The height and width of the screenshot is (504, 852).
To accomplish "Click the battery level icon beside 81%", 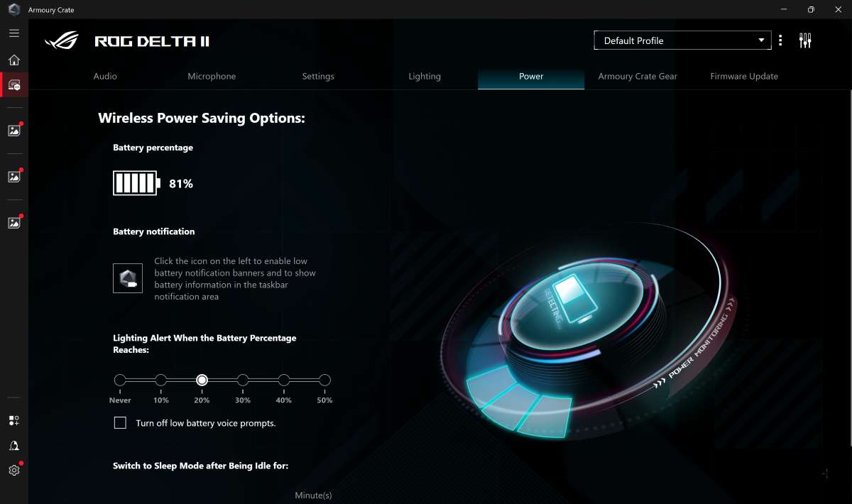I will pos(137,183).
